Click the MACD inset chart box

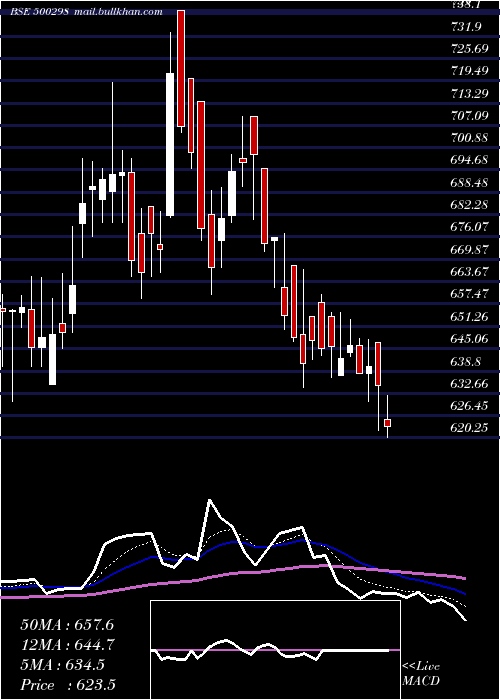275,650
